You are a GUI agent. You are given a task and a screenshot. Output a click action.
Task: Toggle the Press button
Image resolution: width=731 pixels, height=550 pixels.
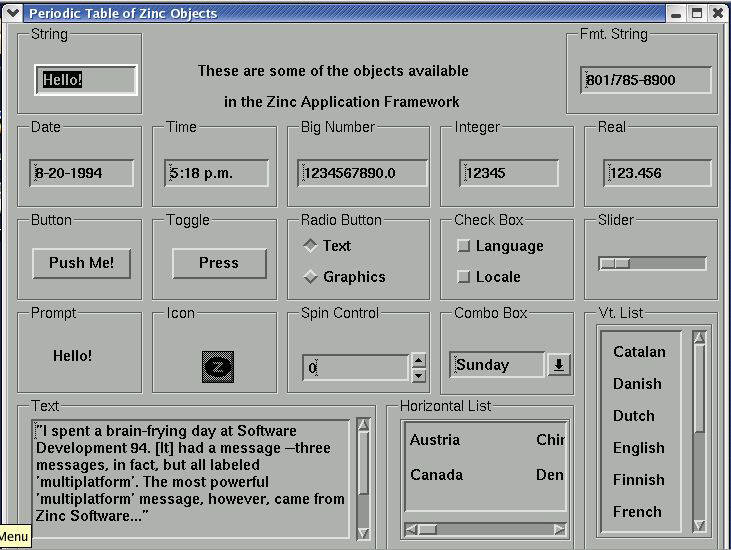pos(219,263)
